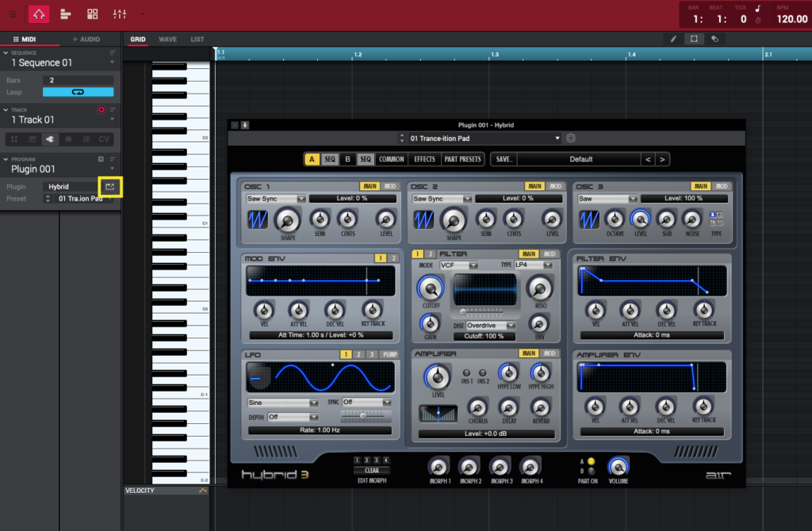
Task: Click the OSC 3 saw waveform icon
Action: [589, 220]
